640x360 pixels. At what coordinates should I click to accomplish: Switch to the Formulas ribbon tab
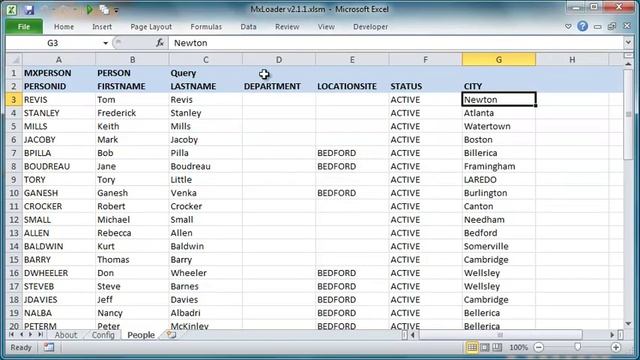point(206,27)
